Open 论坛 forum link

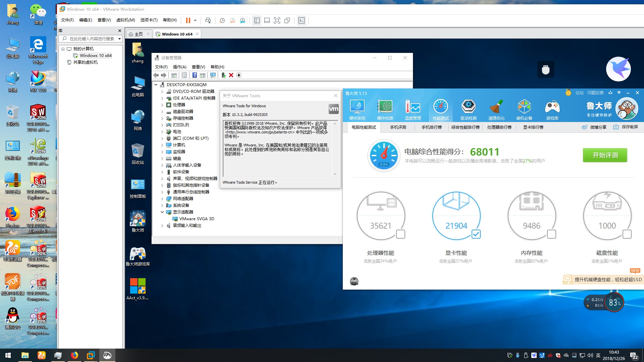coord(579,93)
